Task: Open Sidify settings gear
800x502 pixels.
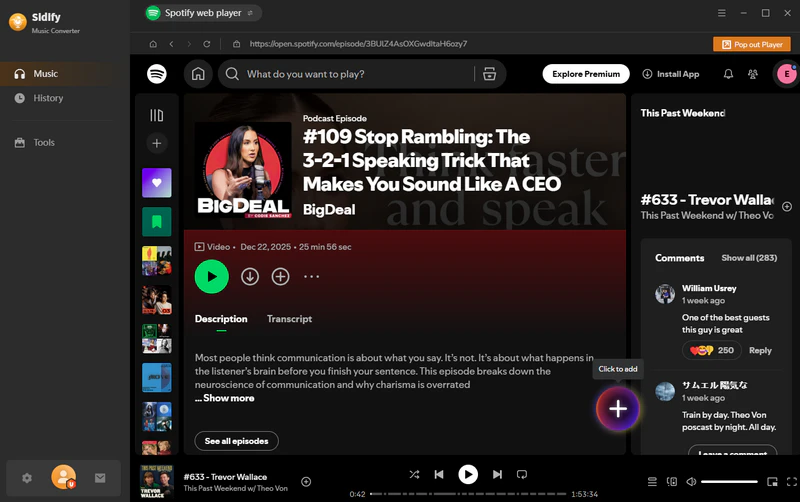Action: point(27,478)
